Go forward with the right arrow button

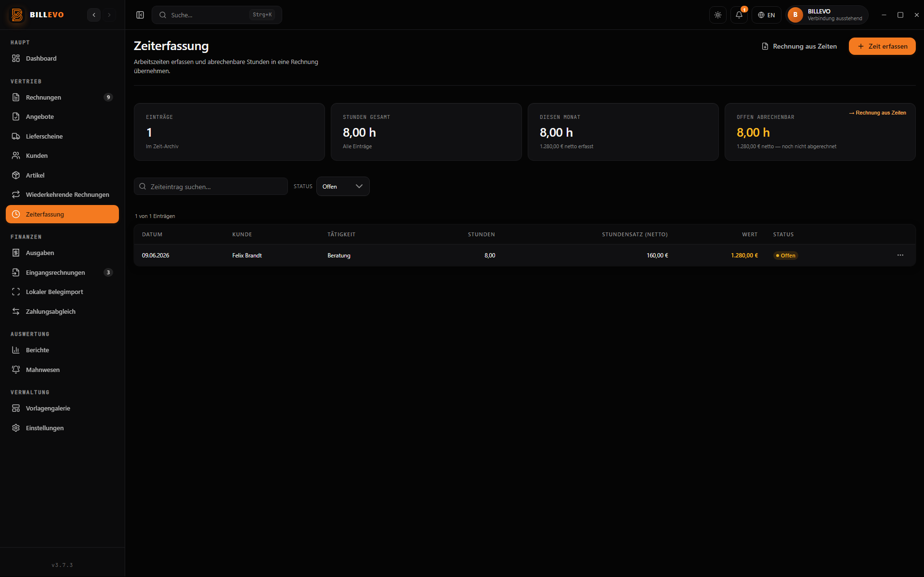tap(109, 15)
